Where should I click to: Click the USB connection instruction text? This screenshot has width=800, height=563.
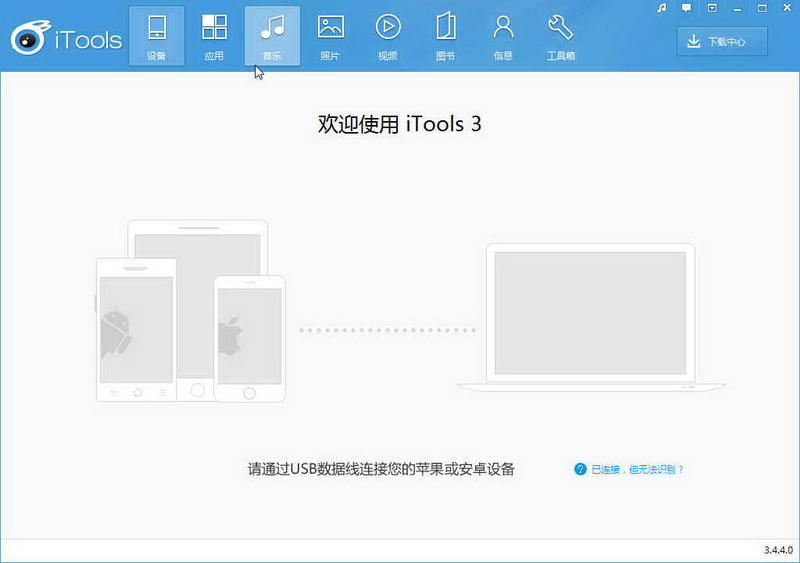coord(381,469)
